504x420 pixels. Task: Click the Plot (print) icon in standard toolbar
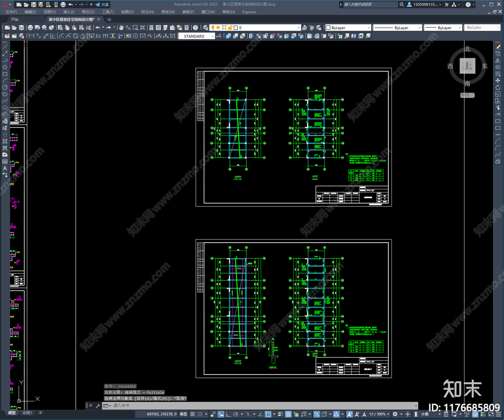[31, 28]
